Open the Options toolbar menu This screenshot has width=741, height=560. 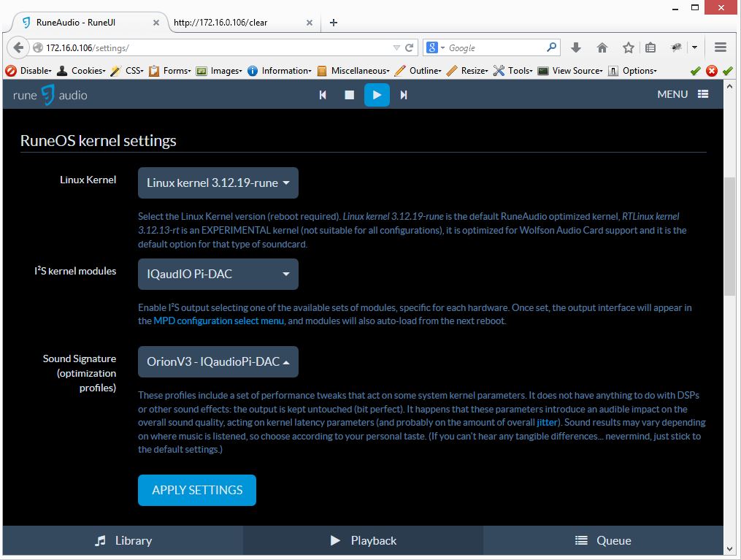[x=632, y=71]
